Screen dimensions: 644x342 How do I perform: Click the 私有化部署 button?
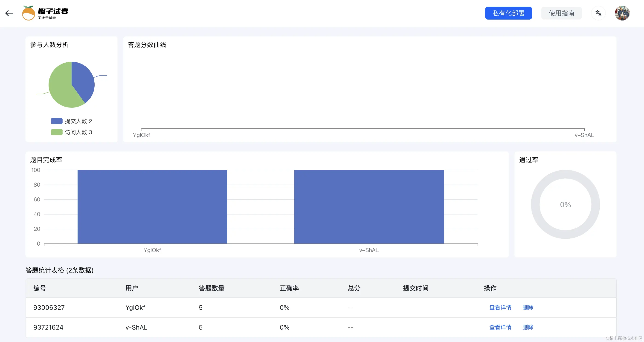pyautogui.click(x=508, y=13)
